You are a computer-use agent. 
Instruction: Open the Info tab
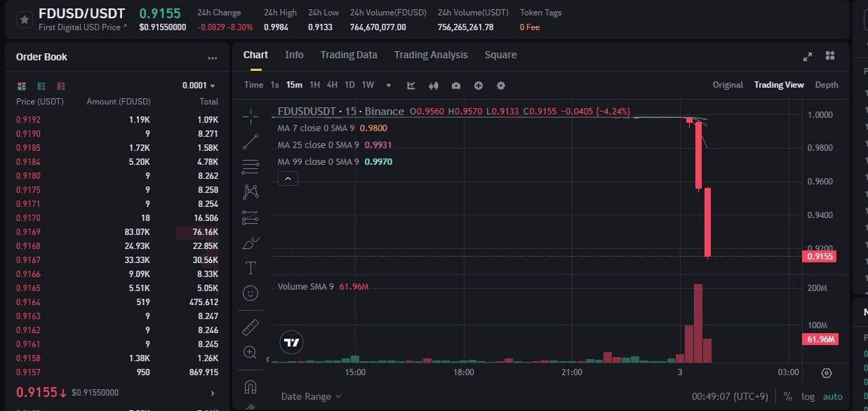pyautogui.click(x=294, y=55)
